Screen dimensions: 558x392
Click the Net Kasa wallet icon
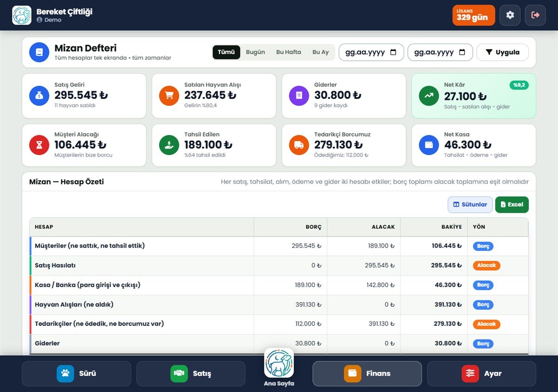click(x=429, y=145)
